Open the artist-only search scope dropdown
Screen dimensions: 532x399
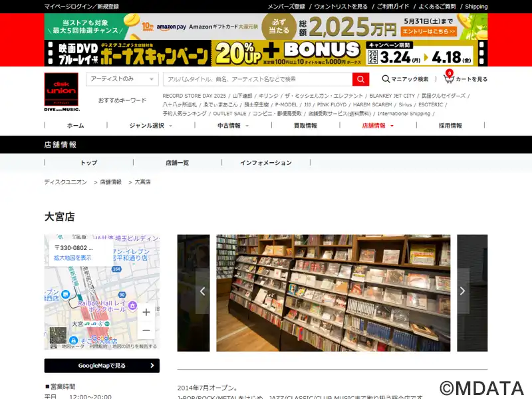coord(122,79)
